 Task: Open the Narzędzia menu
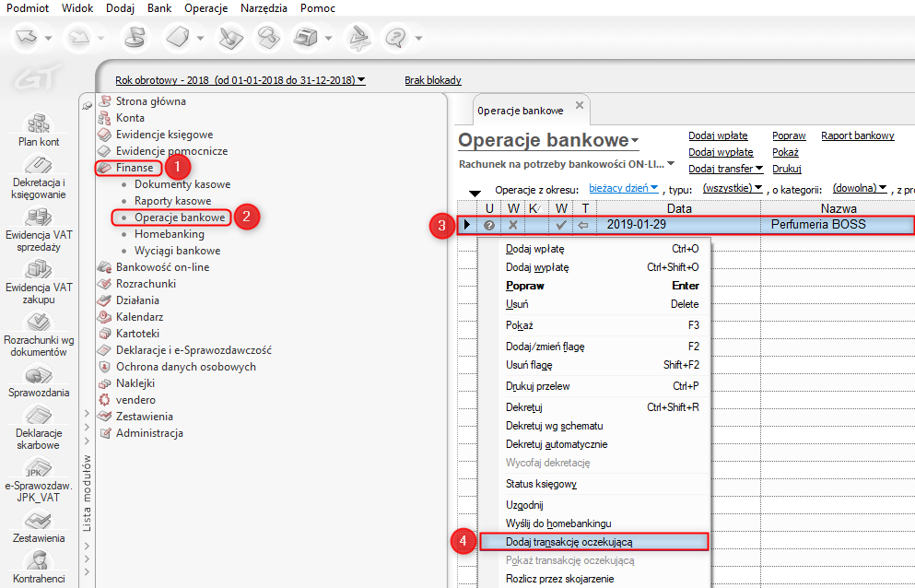(x=266, y=8)
